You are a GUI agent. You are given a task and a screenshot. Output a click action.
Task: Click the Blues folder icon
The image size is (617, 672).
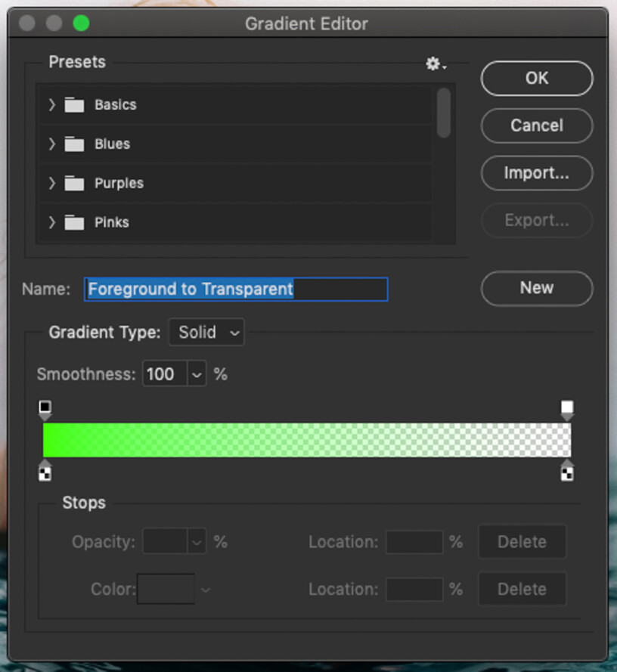pyautogui.click(x=73, y=144)
